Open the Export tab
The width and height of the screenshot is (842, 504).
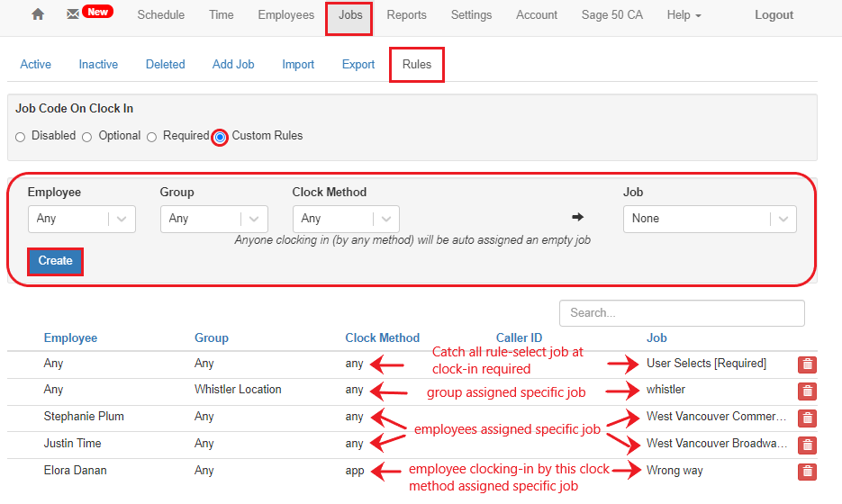coord(358,65)
